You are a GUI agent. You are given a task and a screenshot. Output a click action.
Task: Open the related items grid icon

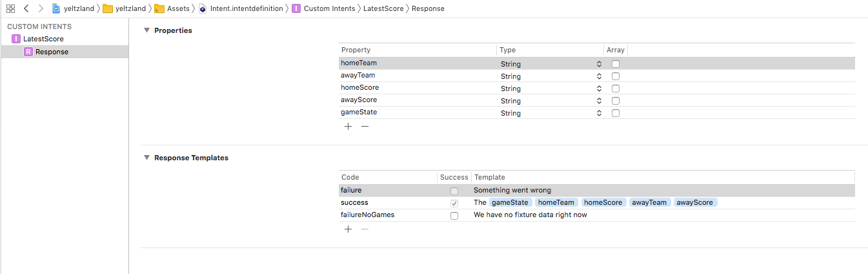pos(10,8)
